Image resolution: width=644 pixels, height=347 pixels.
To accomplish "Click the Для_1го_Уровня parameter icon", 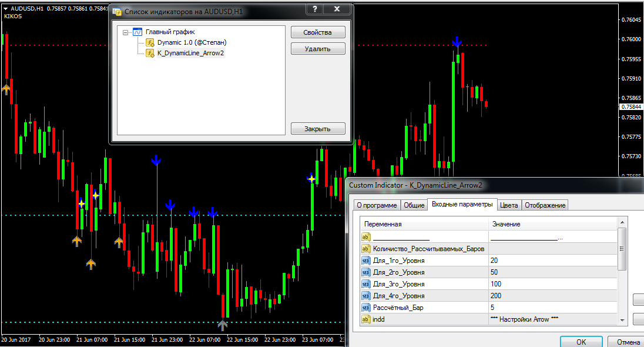I will click(365, 260).
